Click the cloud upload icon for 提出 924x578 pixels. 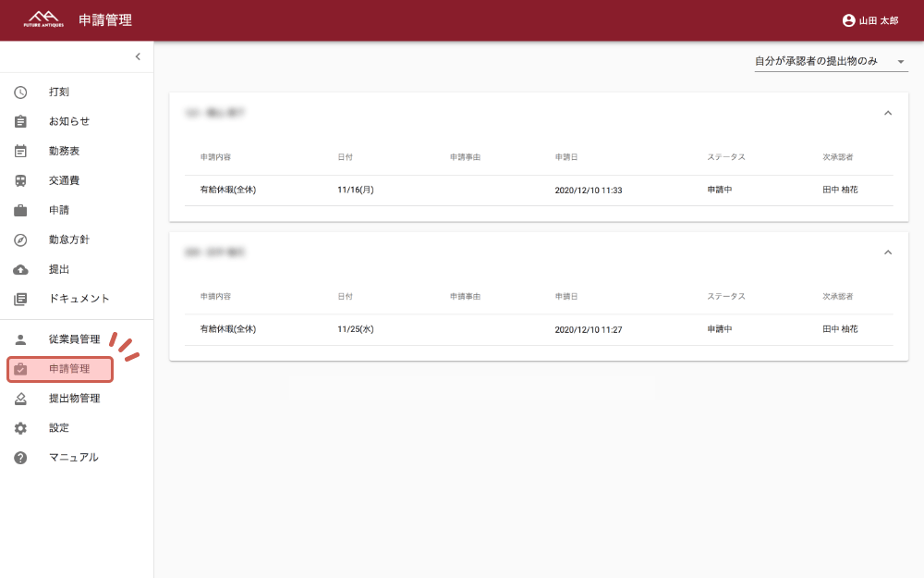[x=20, y=269]
